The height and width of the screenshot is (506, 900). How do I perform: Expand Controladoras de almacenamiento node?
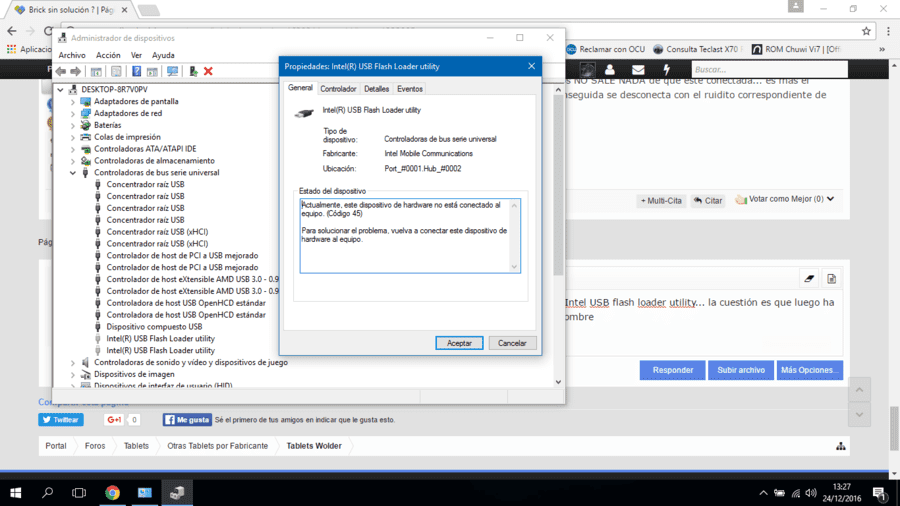[x=73, y=161]
